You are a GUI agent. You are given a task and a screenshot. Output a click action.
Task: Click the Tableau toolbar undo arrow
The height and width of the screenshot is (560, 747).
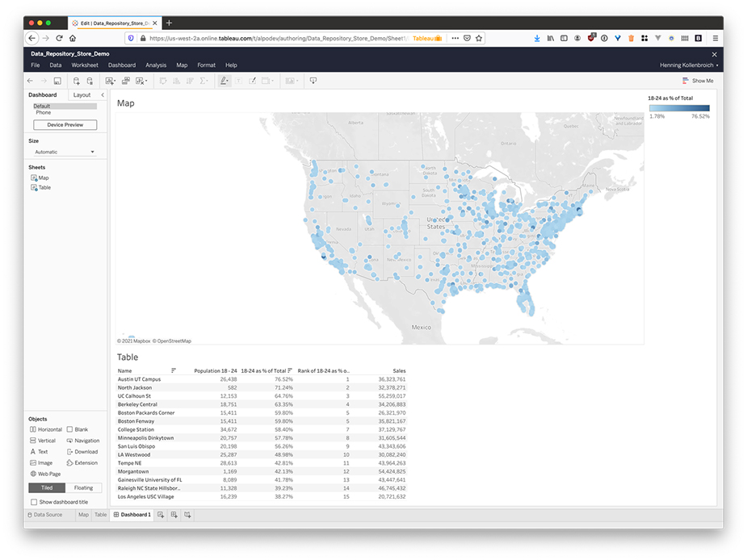31,81
